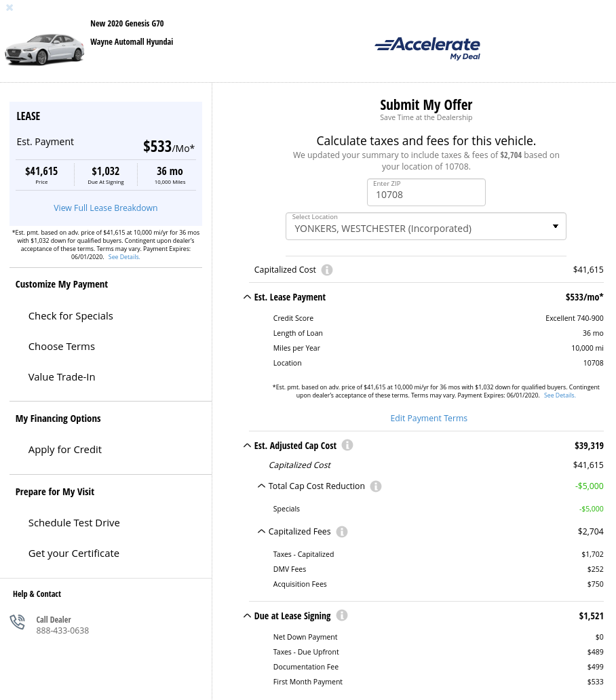Image resolution: width=616 pixels, height=700 pixels.
Task: Click the info icon next to Capitalized Cost
Action: coord(327,269)
